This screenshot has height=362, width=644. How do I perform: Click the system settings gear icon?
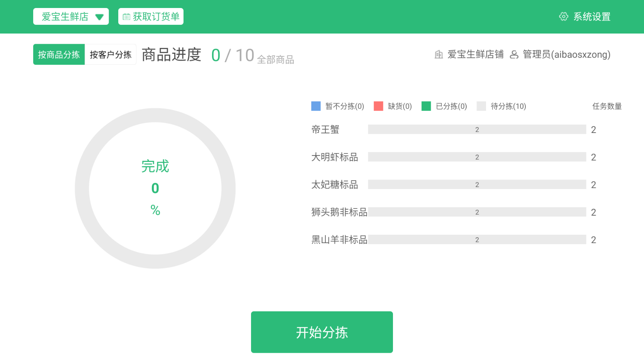coord(563,16)
